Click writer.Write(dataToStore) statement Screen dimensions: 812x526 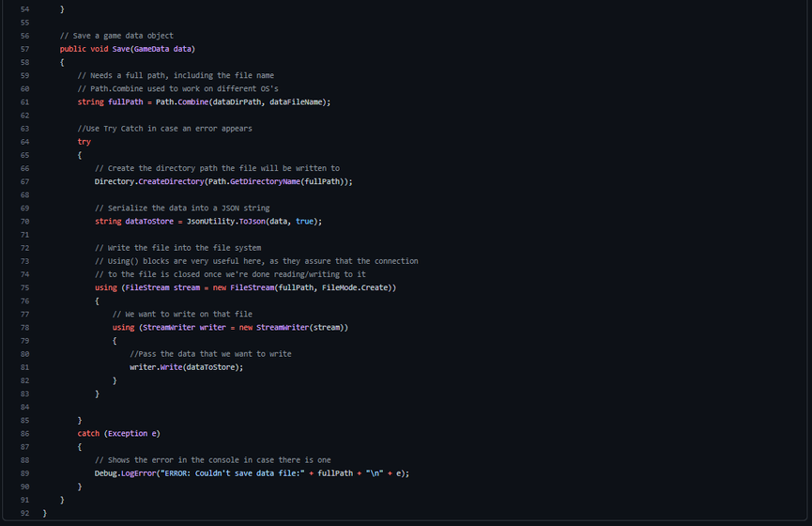(x=187, y=367)
